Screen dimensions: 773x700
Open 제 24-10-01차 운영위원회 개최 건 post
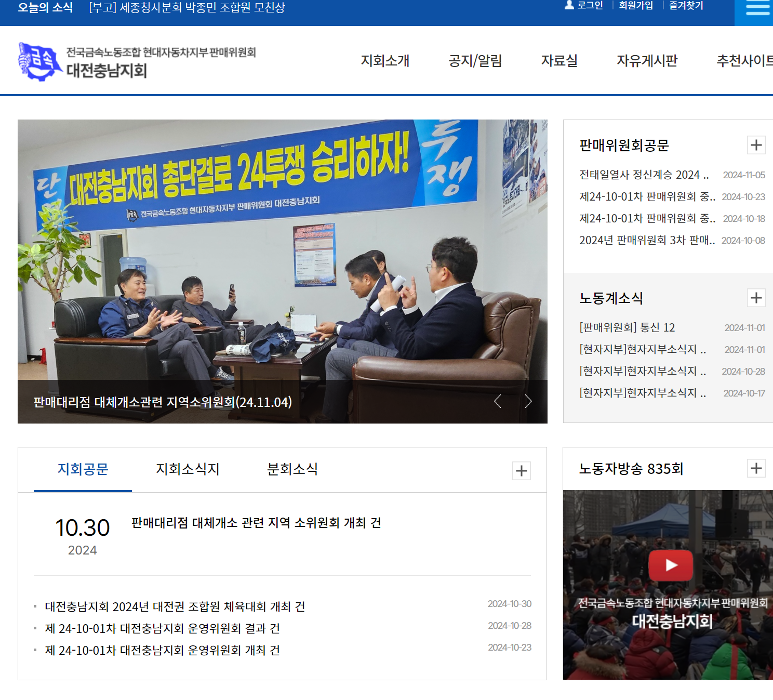point(163,650)
